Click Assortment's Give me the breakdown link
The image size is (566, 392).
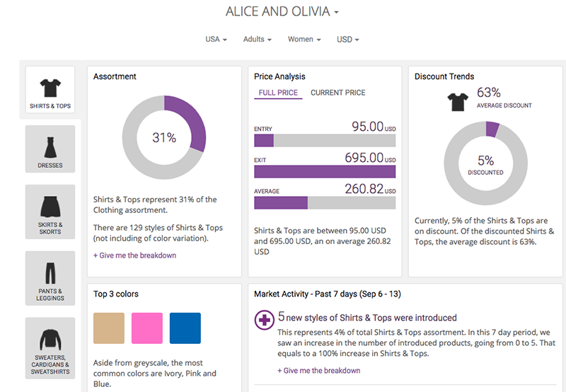pyautogui.click(x=134, y=255)
